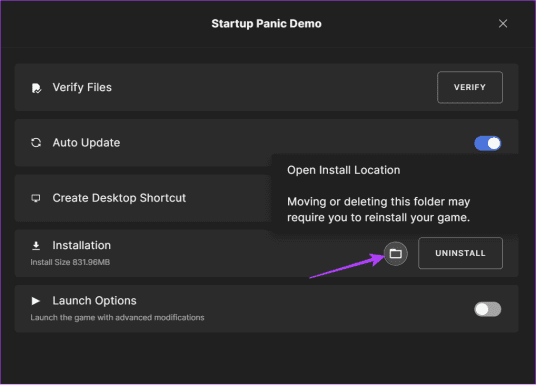
Task: Uninstall the Startup Panic Demo
Action: tap(460, 253)
